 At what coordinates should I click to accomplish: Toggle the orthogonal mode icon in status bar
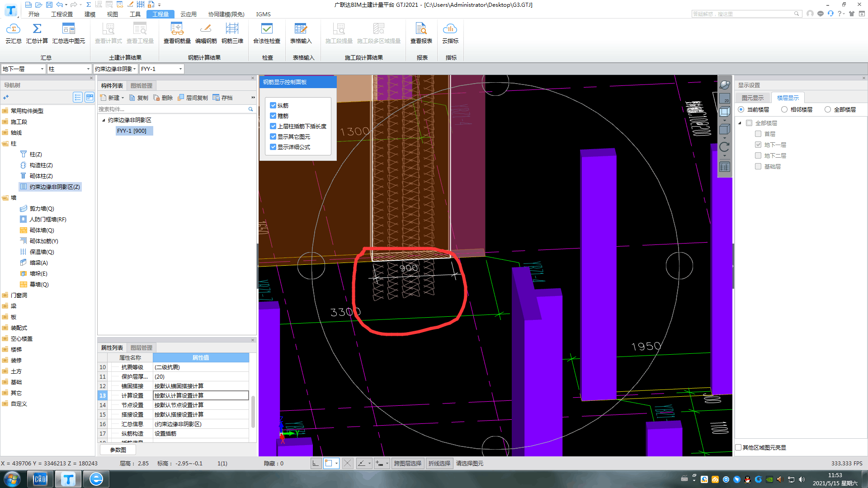point(316,463)
